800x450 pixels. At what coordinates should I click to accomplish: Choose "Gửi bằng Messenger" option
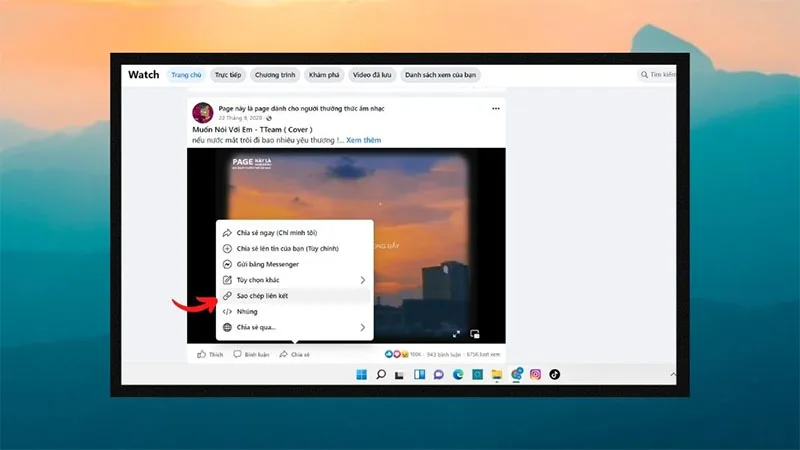295,264
